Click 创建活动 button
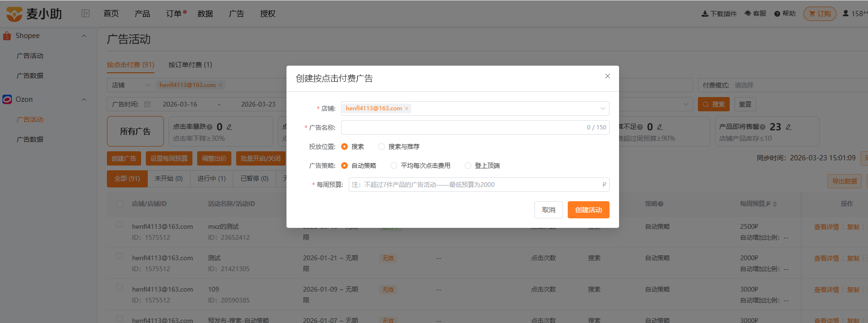 [x=589, y=210]
